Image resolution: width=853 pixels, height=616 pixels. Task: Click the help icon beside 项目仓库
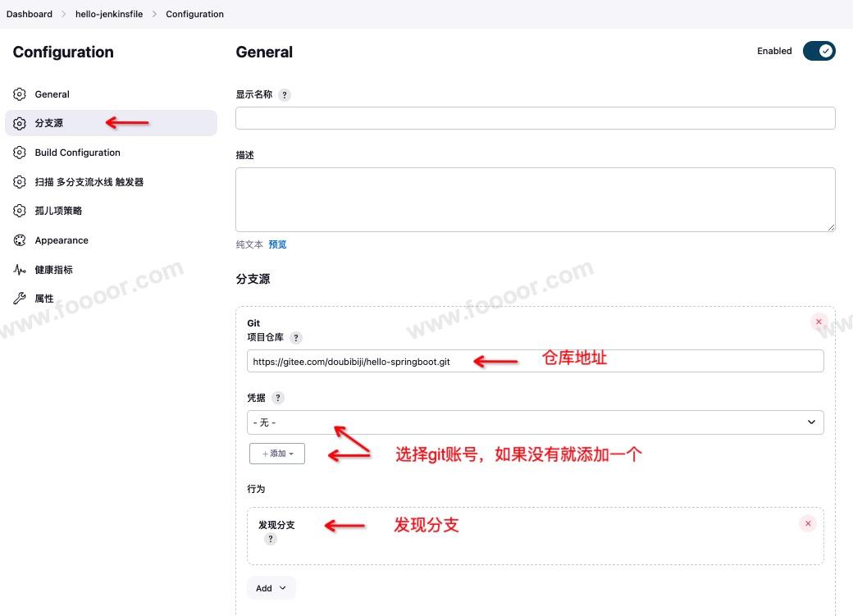(296, 338)
